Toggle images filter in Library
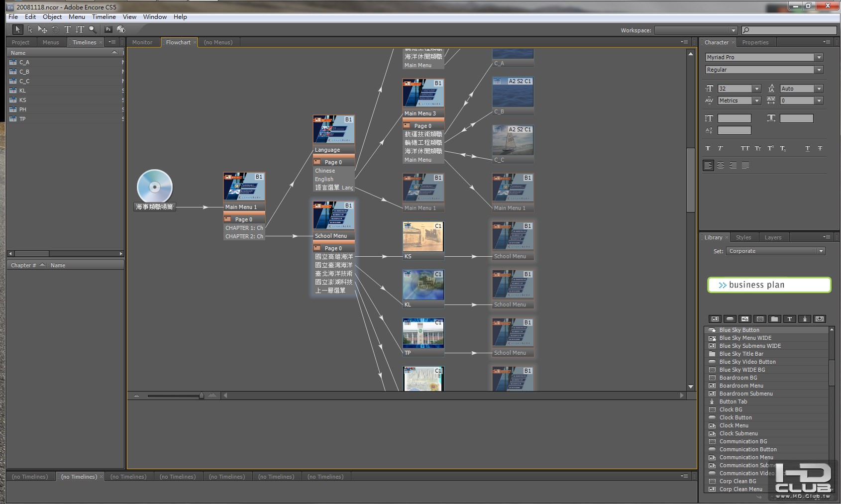This screenshot has height=504, width=841. pos(745,319)
